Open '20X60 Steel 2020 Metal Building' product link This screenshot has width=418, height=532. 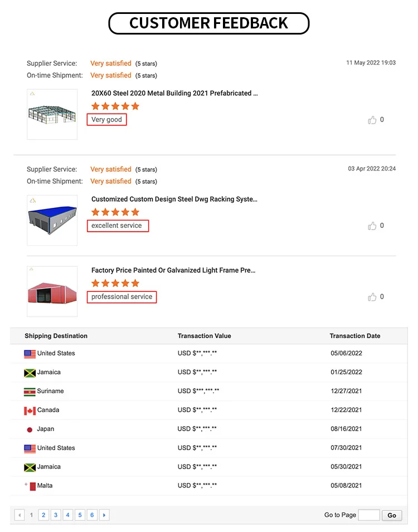coord(174,93)
